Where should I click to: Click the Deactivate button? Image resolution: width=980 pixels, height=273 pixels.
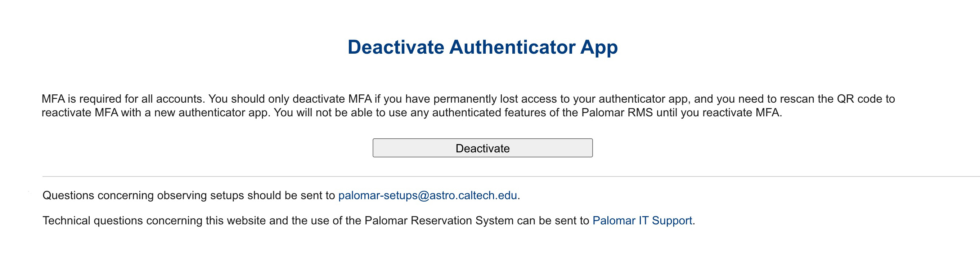tap(482, 148)
